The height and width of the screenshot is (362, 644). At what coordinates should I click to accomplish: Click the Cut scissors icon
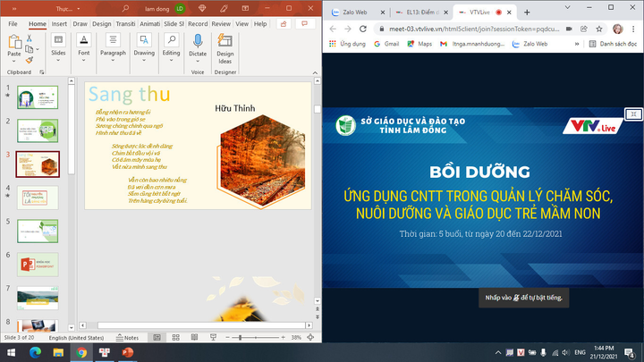click(x=30, y=38)
